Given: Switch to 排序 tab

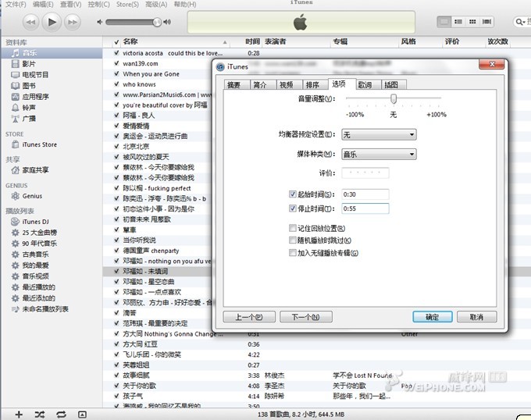Looking at the screenshot, I should point(315,84).
